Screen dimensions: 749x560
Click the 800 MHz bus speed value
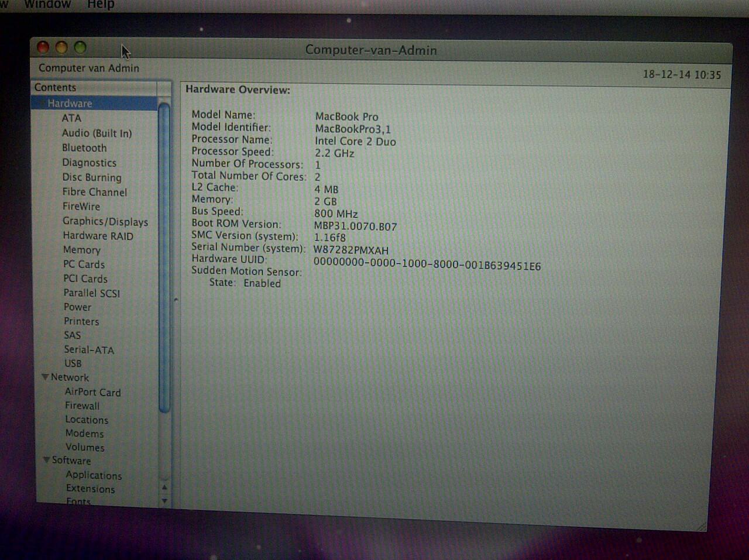pos(336,214)
